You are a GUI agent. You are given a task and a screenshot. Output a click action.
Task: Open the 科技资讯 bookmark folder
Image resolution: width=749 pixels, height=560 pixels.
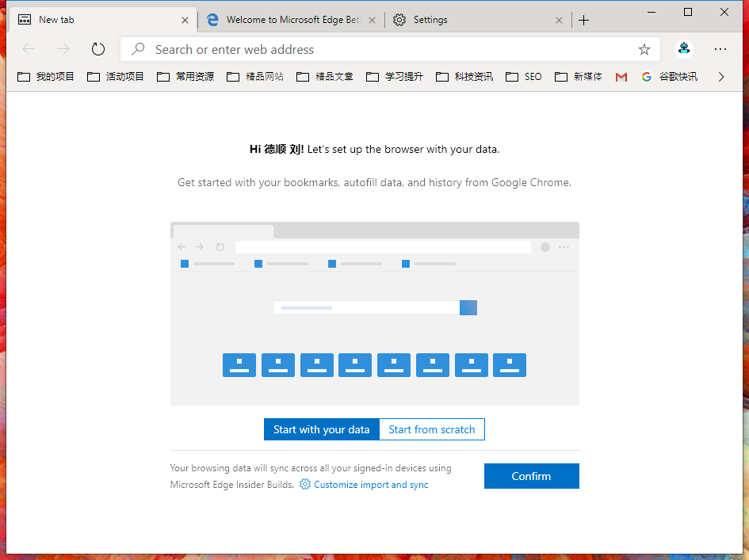(464, 76)
